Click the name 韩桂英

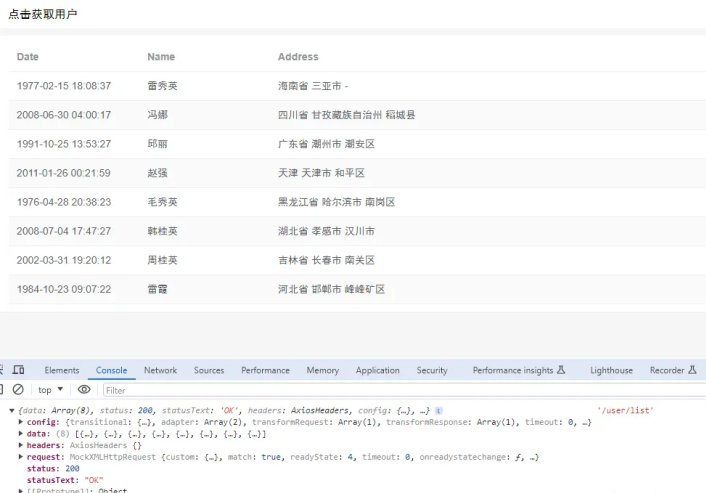click(162, 231)
